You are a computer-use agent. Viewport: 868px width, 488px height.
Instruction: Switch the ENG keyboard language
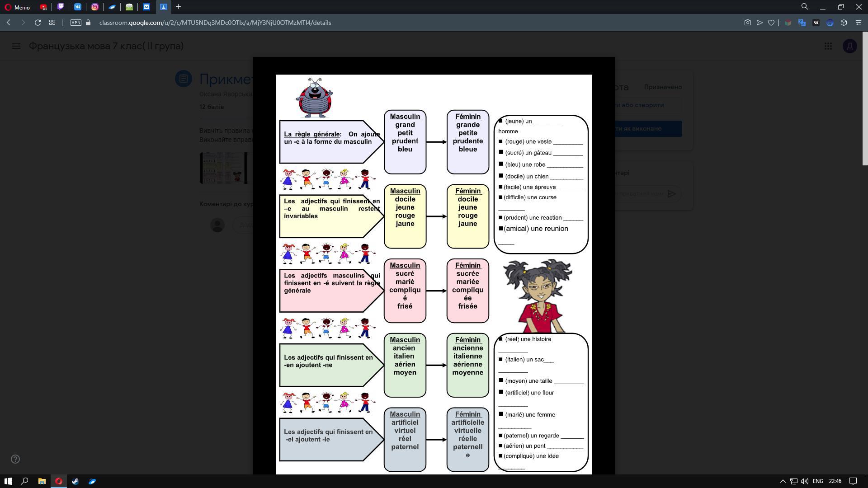[x=817, y=481]
